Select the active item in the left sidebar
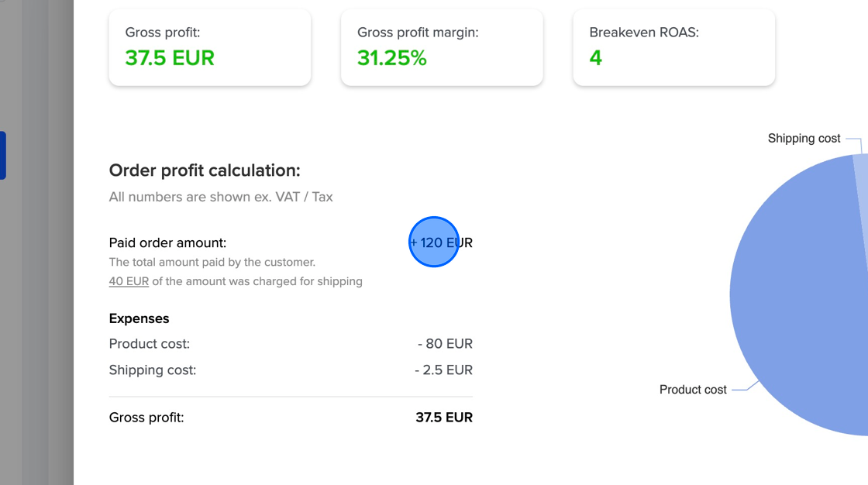The height and width of the screenshot is (485, 868). pos(3,155)
